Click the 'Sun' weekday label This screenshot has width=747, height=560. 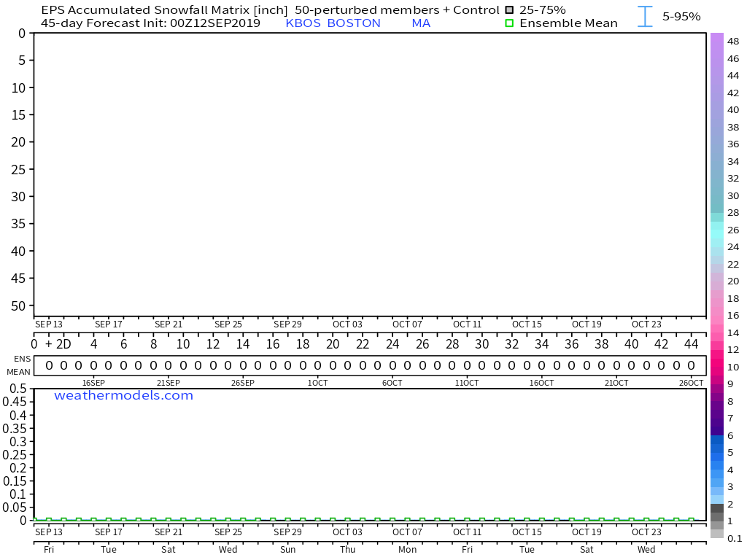coord(287,550)
